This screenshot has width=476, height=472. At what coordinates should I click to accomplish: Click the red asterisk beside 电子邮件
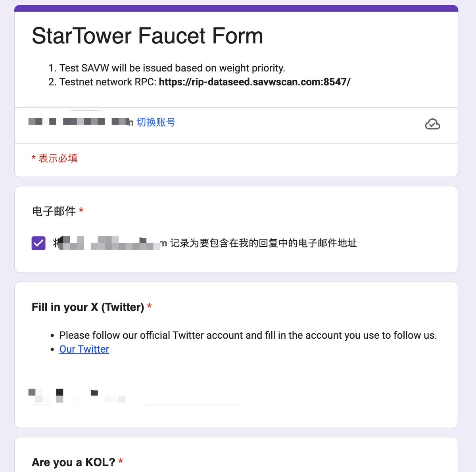[81, 210]
